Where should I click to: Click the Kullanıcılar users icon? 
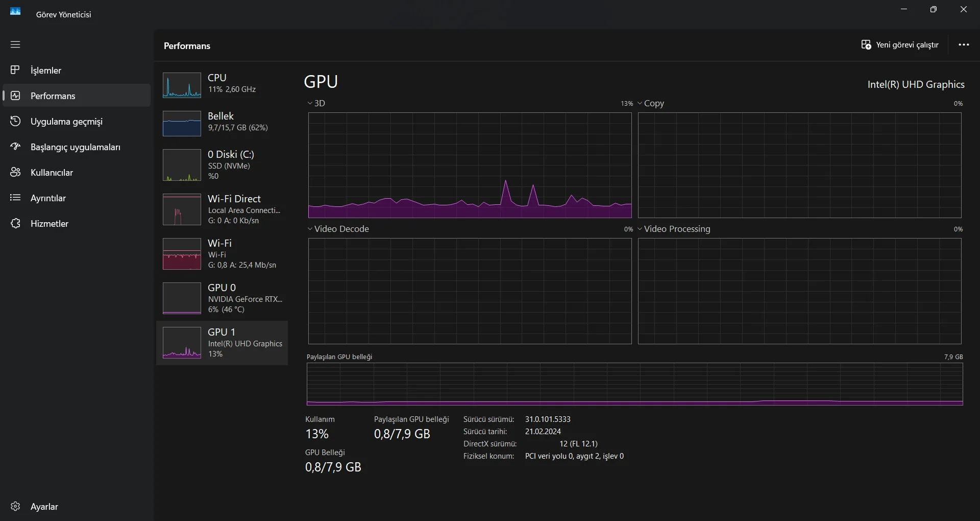tap(15, 172)
